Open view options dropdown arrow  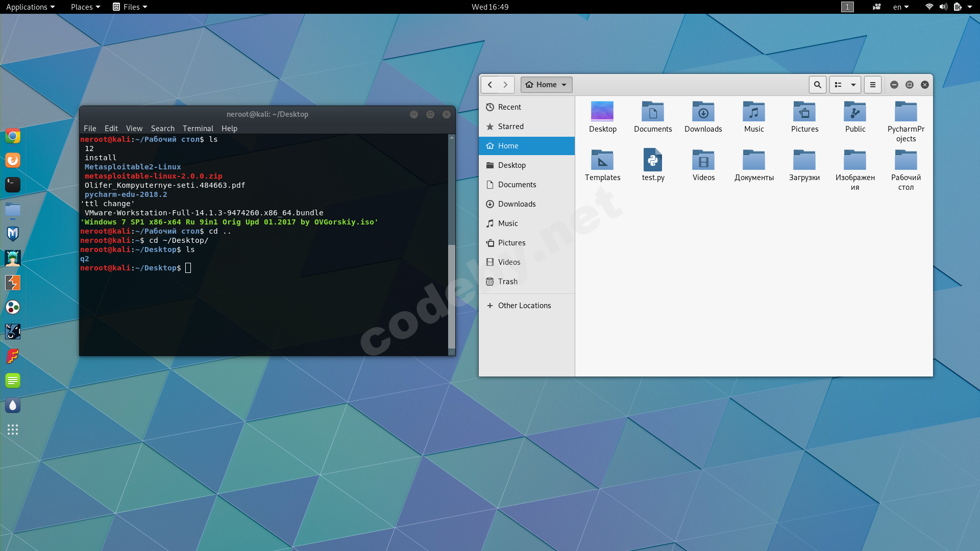pos(853,85)
